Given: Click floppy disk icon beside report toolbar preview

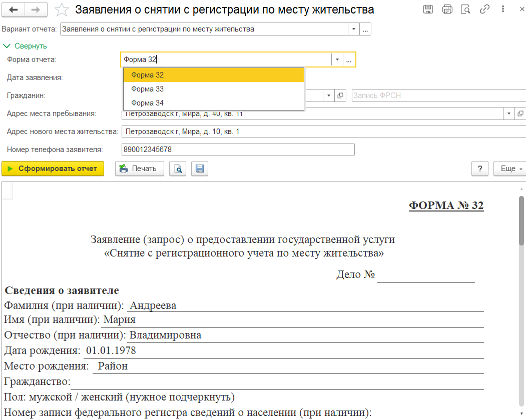Looking at the screenshot, I should click(x=199, y=168).
